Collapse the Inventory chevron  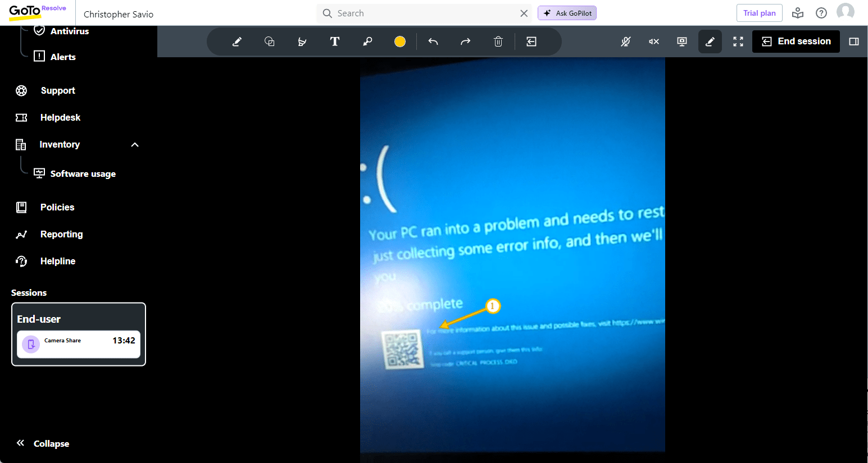pos(135,145)
